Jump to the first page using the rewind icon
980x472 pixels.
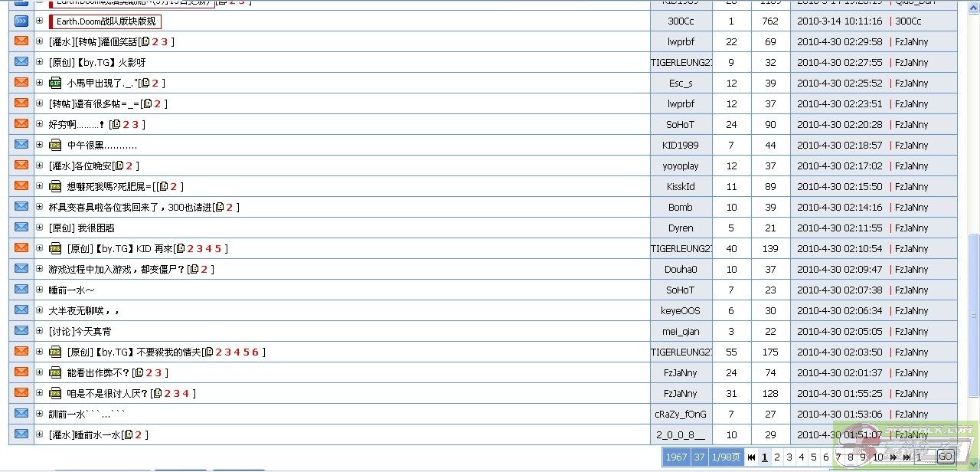pyautogui.click(x=752, y=457)
